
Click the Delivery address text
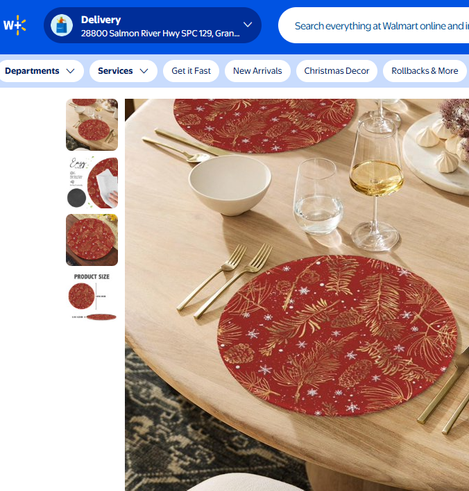(x=160, y=33)
